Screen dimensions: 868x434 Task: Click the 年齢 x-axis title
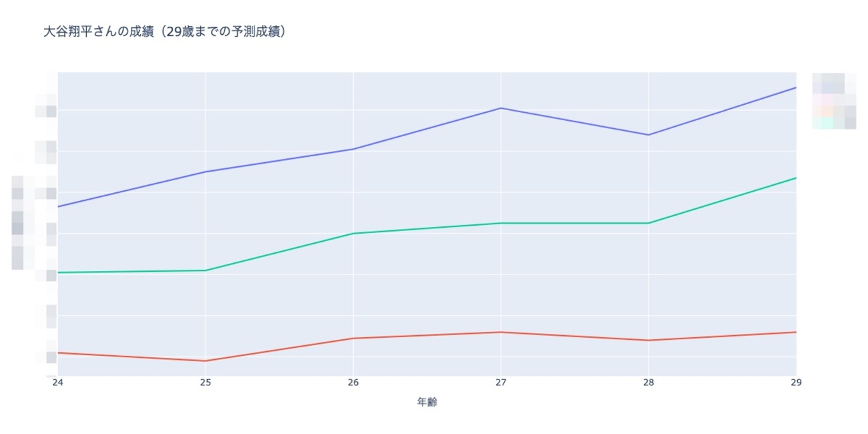tap(427, 403)
